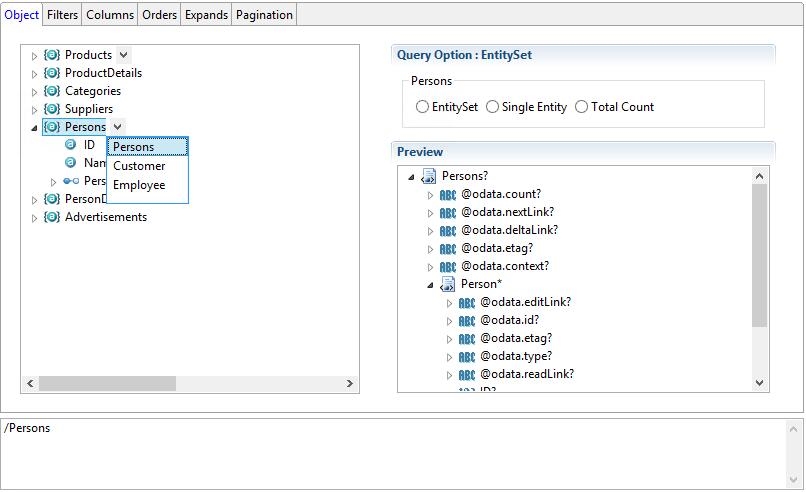Click the Products entity set icon
Screen dimensions: 806x492
52,55
